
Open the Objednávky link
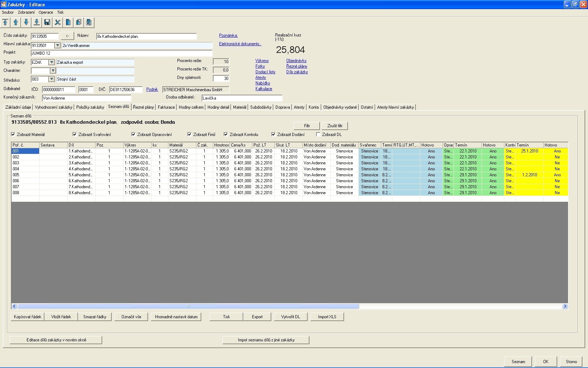(x=296, y=61)
